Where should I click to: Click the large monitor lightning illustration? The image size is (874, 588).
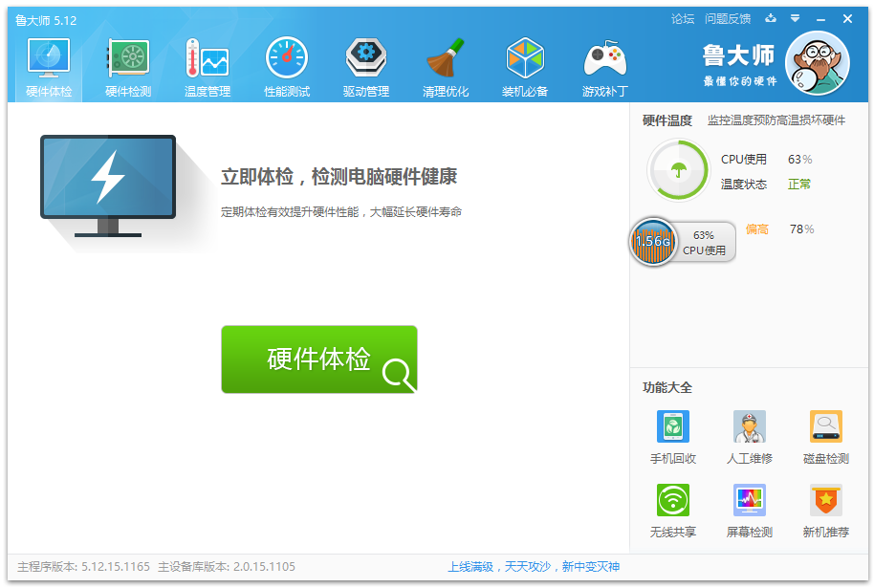coord(108,186)
